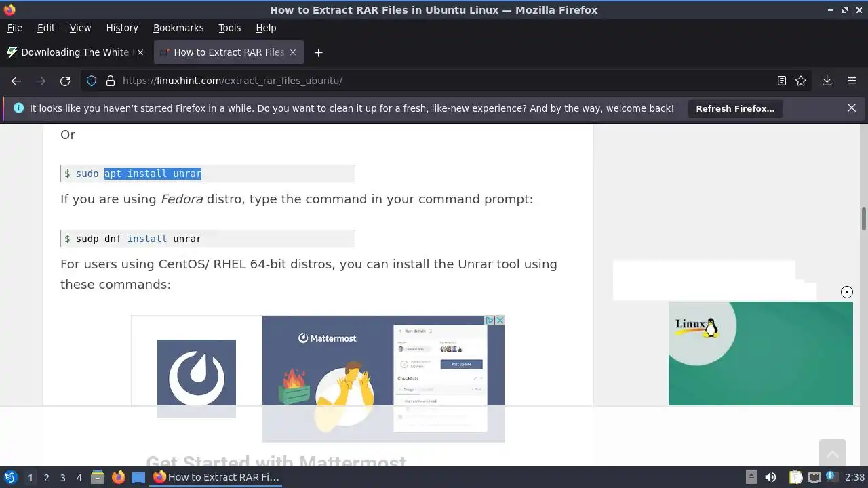Open the History menu
Image resolution: width=868 pixels, height=488 pixels.
122,28
